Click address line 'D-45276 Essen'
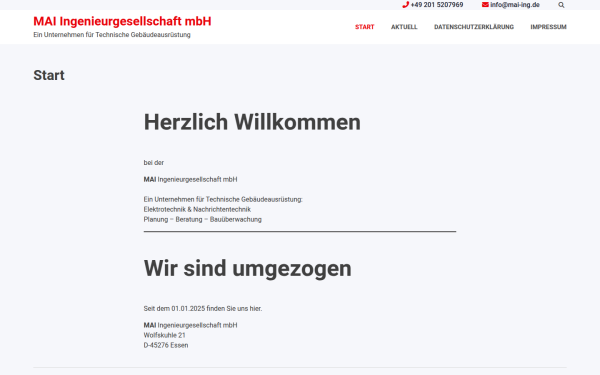The width and height of the screenshot is (600, 375). [x=166, y=345]
